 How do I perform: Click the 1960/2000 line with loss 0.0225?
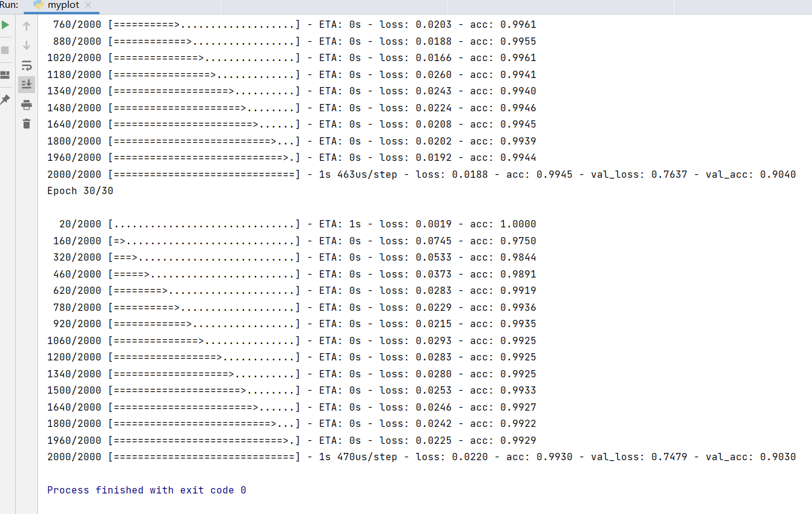coord(292,441)
